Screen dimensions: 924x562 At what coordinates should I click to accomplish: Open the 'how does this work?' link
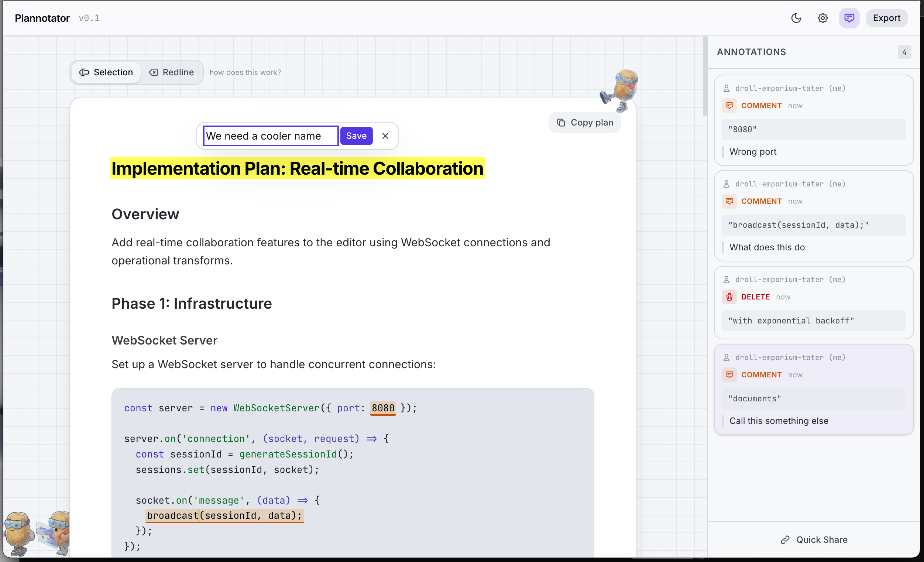click(245, 72)
